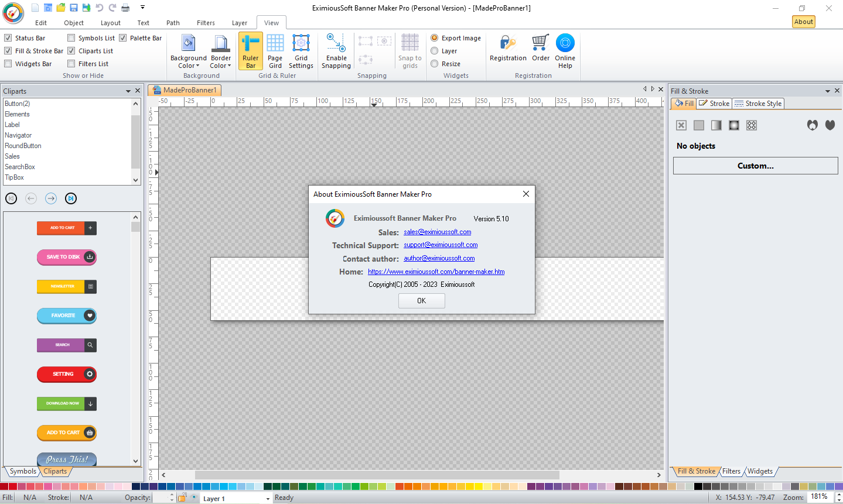Switch to the Path ribbon tab

(173, 23)
